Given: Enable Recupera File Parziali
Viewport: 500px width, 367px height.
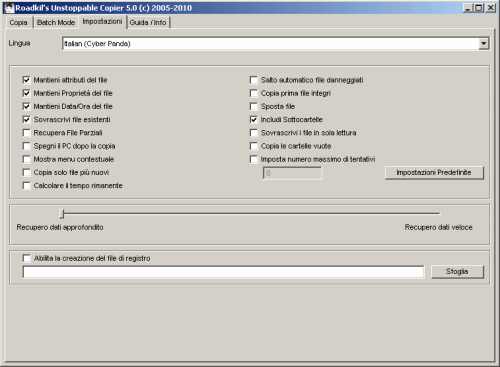Looking at the screenshot, I should pos(26,133).
